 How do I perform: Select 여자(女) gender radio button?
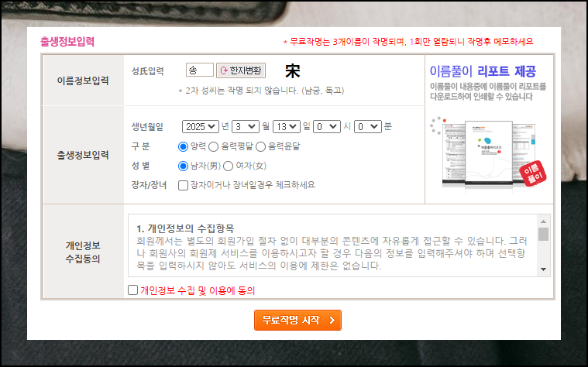pos(228,166)
